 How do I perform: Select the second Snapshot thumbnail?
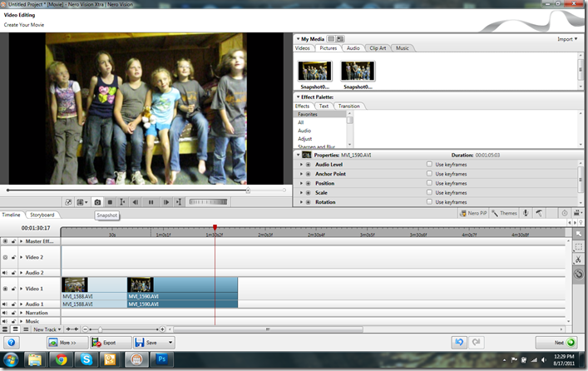[x=358, y=71]
